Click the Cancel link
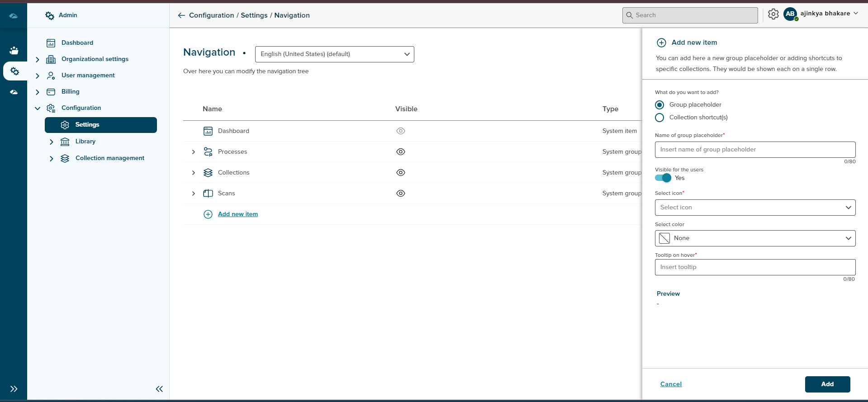This screenshot has width=868, height=402. point(671,384)
